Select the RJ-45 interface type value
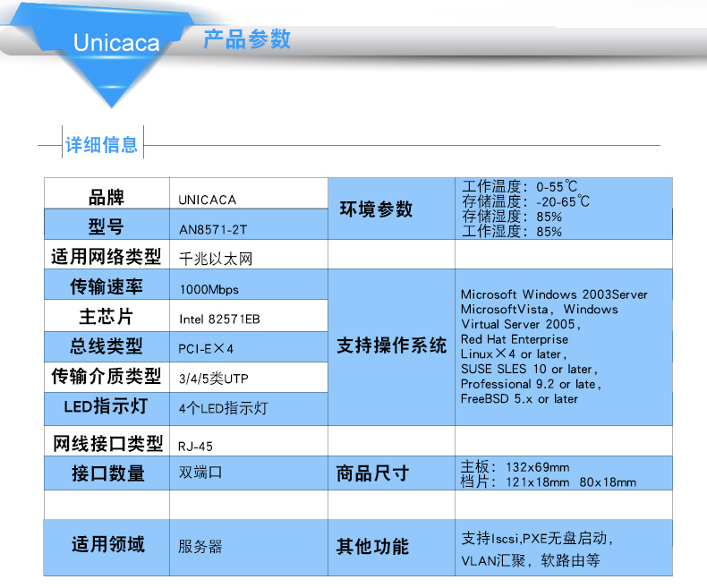Viewport: 707px width, 588px height. (x=196, y=445)
